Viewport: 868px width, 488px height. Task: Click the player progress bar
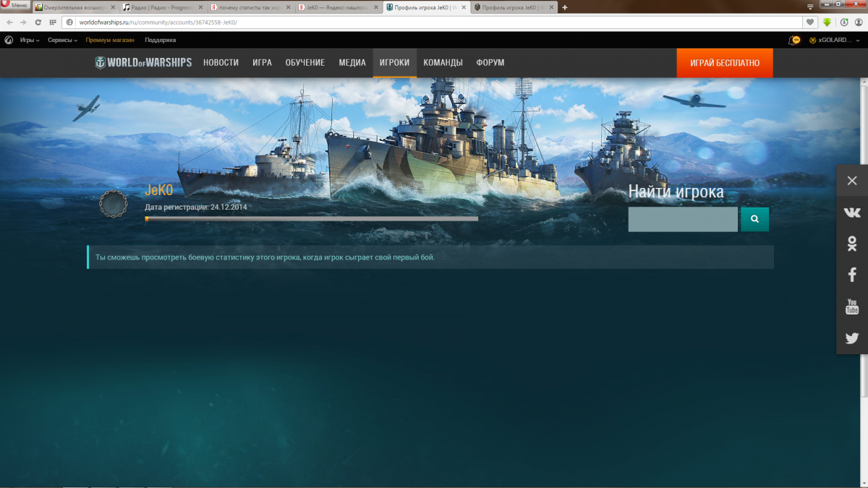[312, 218]
